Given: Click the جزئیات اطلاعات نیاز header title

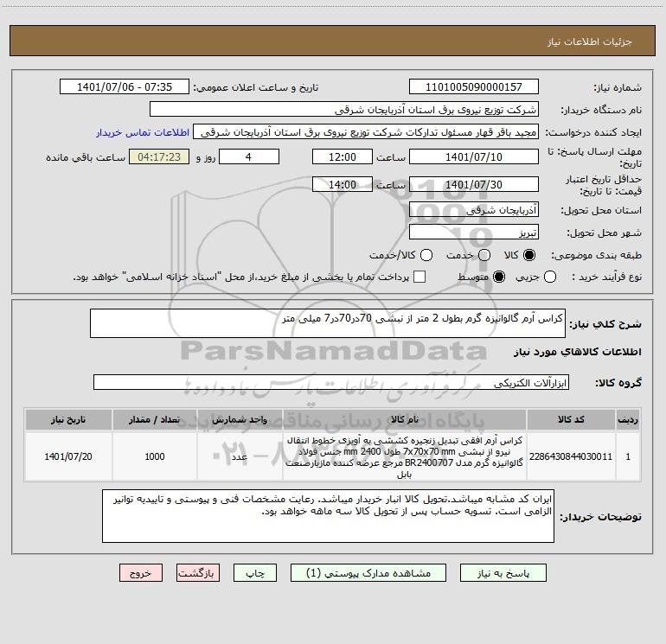Looking at the screenshot, I should click(589, 41).
